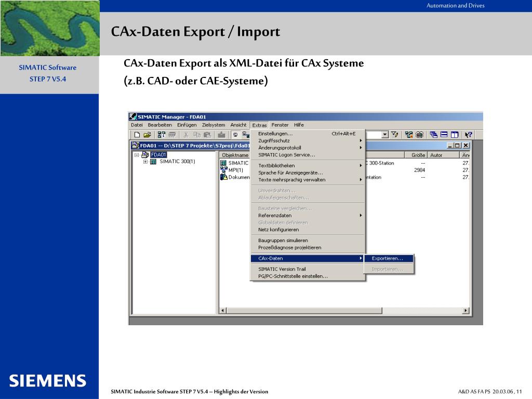The height and width of the screenshot is (399, 532).
Task: Sort by the Objektname column header
Action: 235,155
